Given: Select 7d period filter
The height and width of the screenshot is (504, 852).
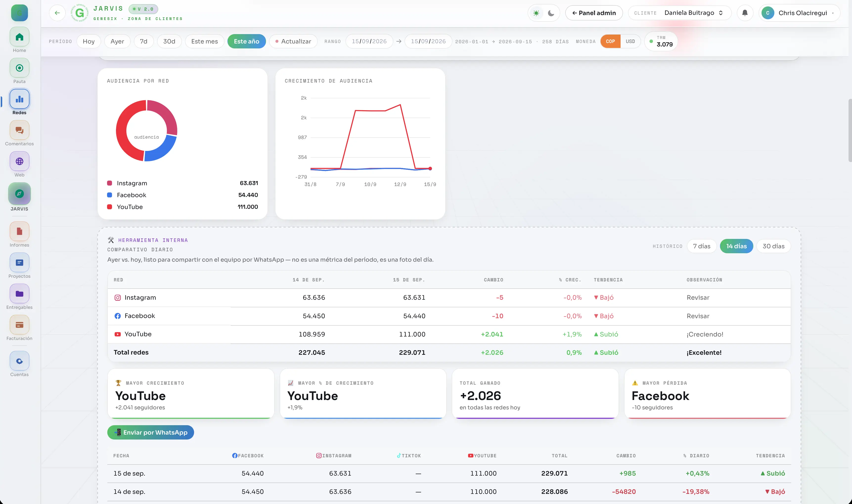Looking at the screenshot, I should (144, 42).
